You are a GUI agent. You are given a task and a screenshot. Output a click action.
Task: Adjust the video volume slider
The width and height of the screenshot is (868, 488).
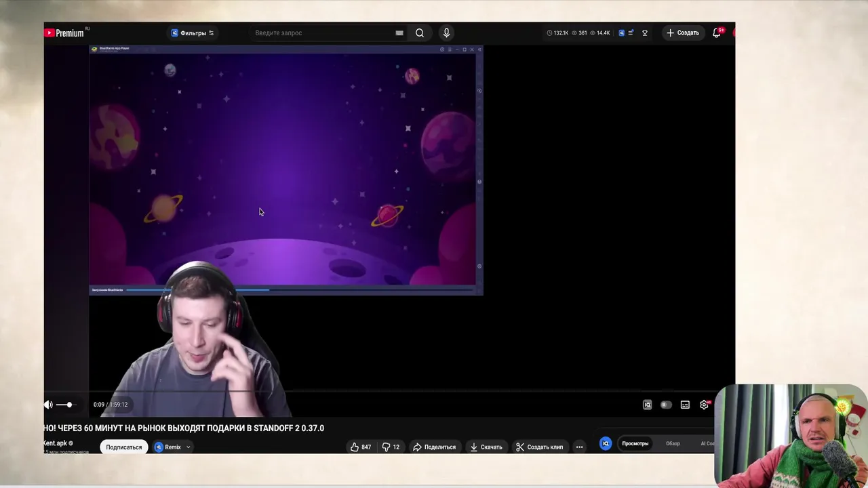point(66,405)
